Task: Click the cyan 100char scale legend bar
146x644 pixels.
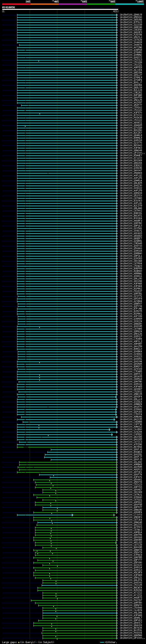Action: pyautogui.click(x=102, y=642)
